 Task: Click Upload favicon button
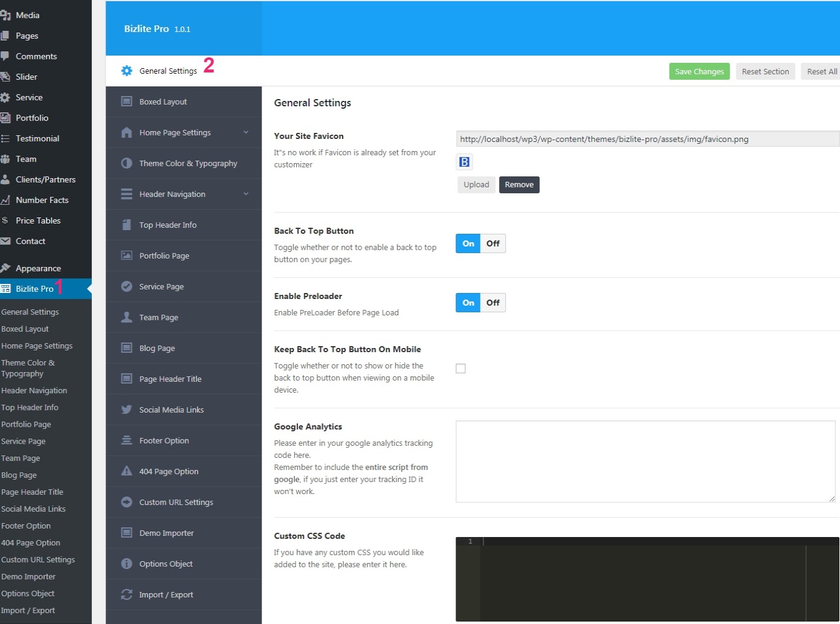(x=476, y=185)
